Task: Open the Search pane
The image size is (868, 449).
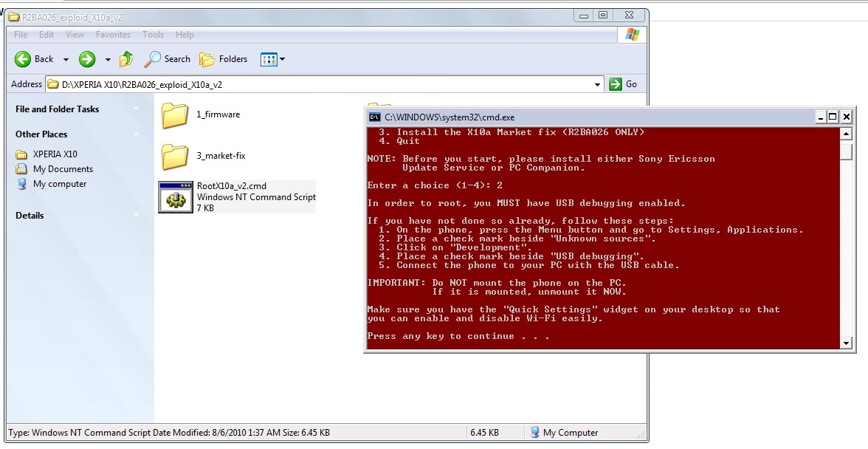Action: (x=167, y=58)
